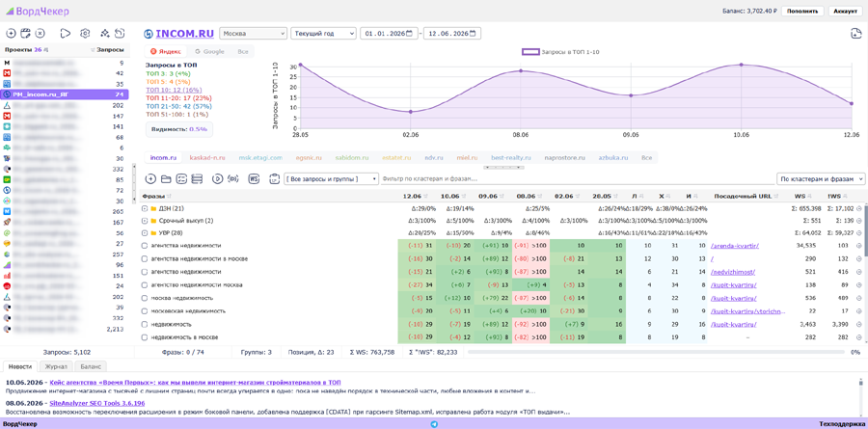Click the delete project X icon
This screenshot has height=429, width=868.
(40, 33)
